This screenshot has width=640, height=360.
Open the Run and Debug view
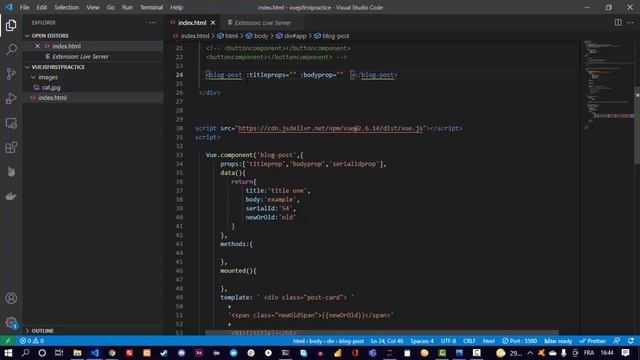click(11, 98)
